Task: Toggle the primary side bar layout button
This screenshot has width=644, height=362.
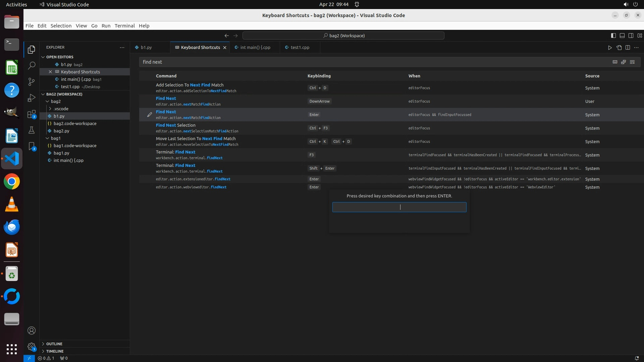Action: point(613,36)
